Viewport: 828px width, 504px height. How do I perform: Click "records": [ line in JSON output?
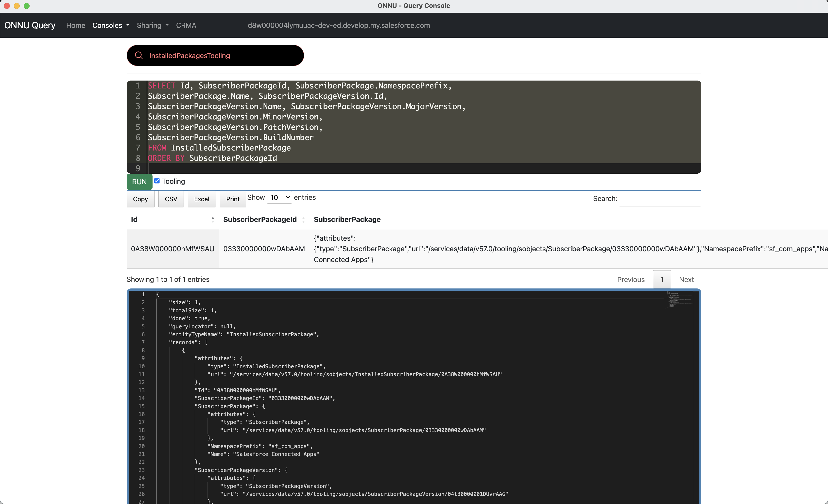click(188, 342)
